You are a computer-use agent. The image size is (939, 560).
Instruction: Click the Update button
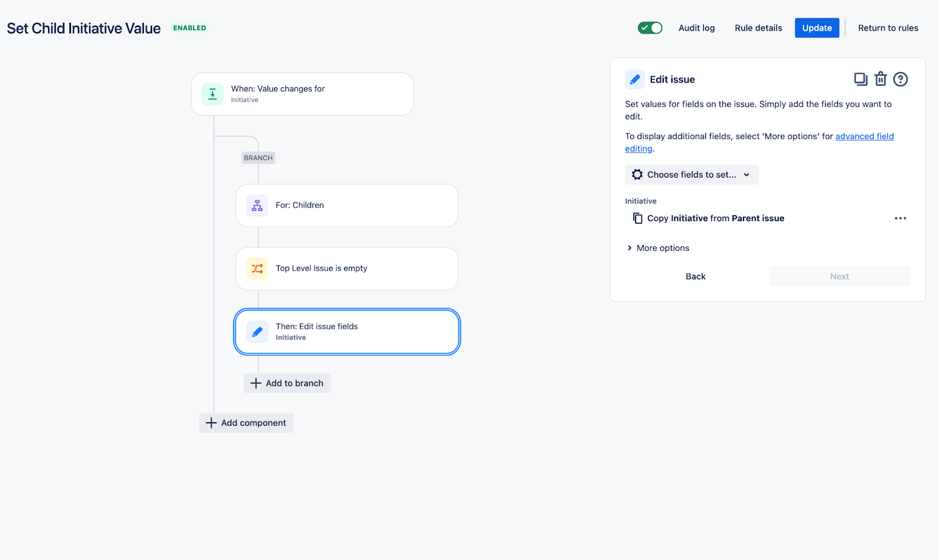click(816, 28)
